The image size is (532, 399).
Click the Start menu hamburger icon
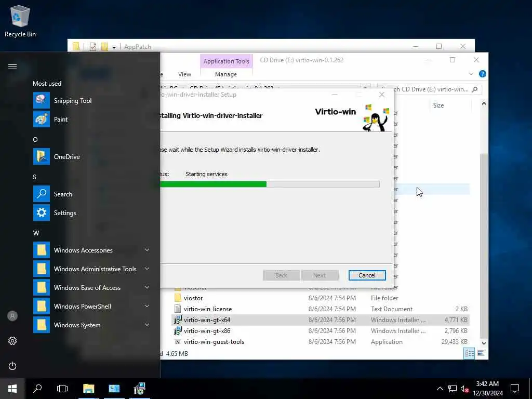pos(12,67)
